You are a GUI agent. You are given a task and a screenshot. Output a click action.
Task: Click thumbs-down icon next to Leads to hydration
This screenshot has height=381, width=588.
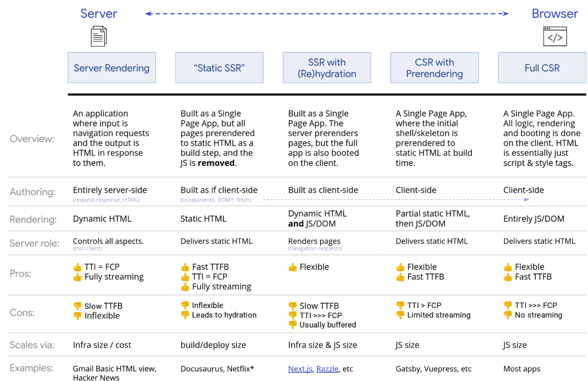[x=185, y=315]
